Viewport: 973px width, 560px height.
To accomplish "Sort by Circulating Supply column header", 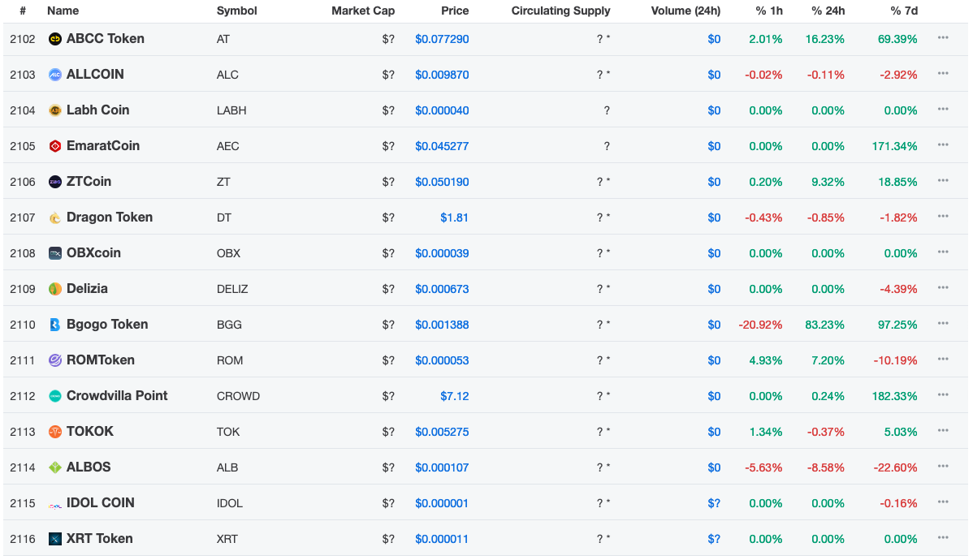I will coord(561,11).
